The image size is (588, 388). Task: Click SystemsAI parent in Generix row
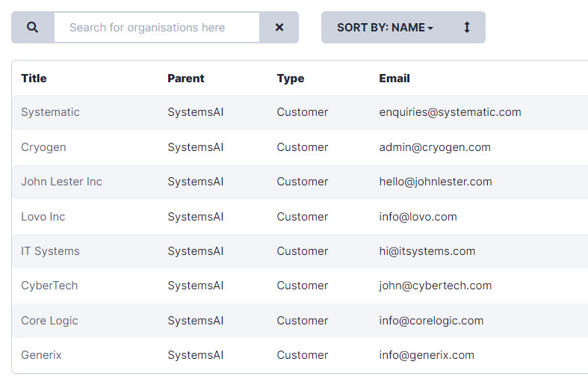click(195, 355)
